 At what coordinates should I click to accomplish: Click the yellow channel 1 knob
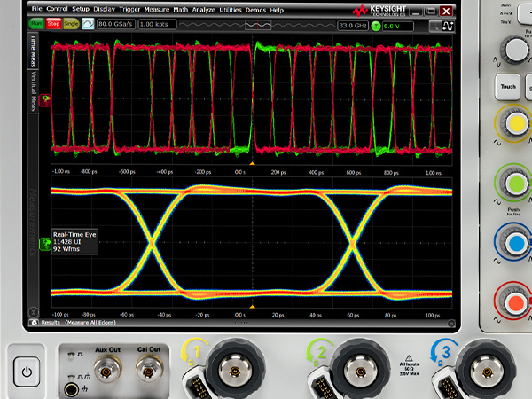[516, 123]
